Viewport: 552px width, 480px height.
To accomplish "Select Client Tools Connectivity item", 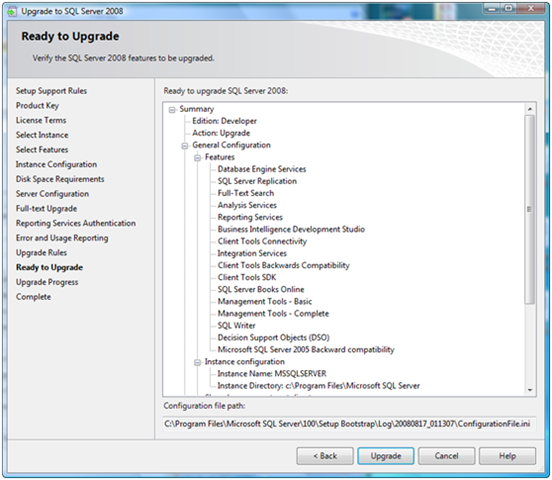I will tap(262, 242).
